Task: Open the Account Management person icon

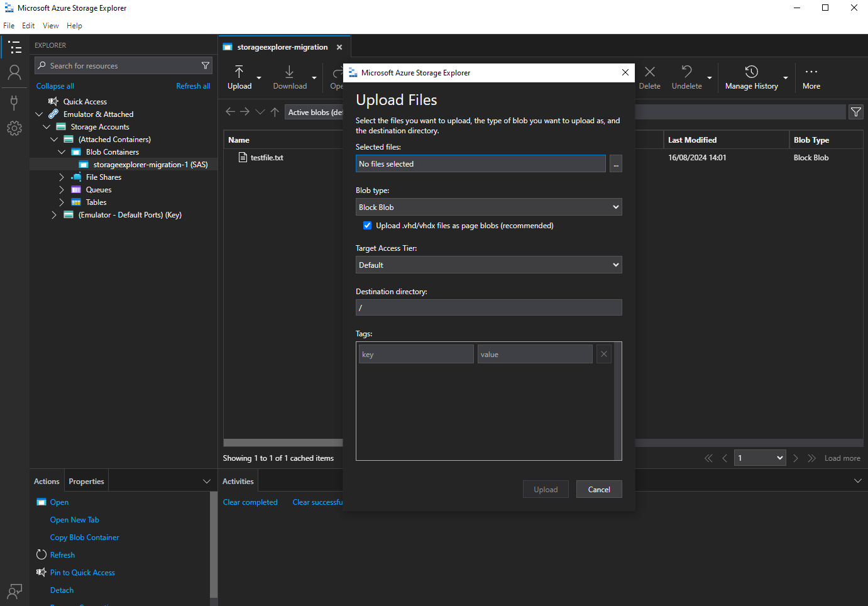Action: click(x=14, y=73)
